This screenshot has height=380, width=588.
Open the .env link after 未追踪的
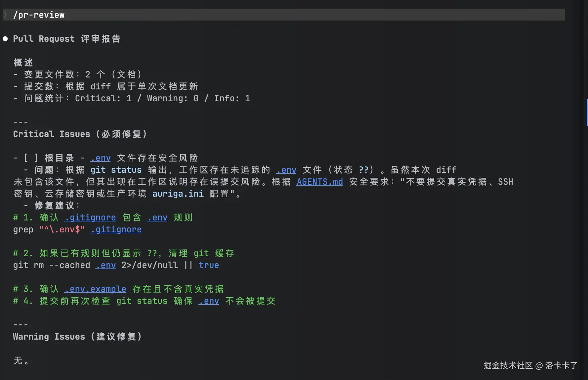click(x=286, y=170)
